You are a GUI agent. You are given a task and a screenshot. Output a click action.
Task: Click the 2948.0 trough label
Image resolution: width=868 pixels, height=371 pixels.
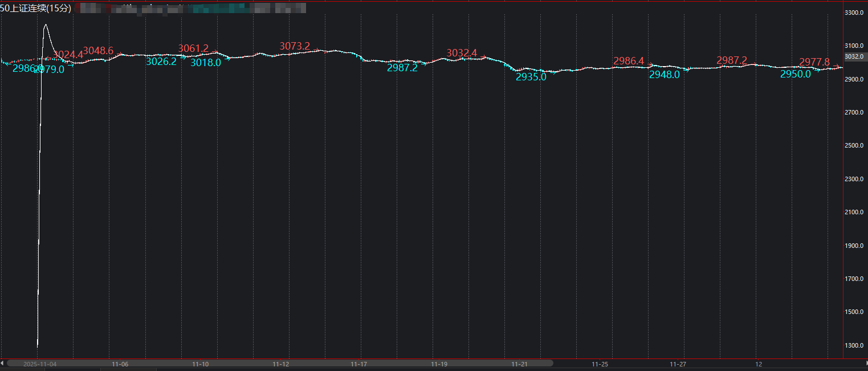pyautogui.click(x=664, y=74)
